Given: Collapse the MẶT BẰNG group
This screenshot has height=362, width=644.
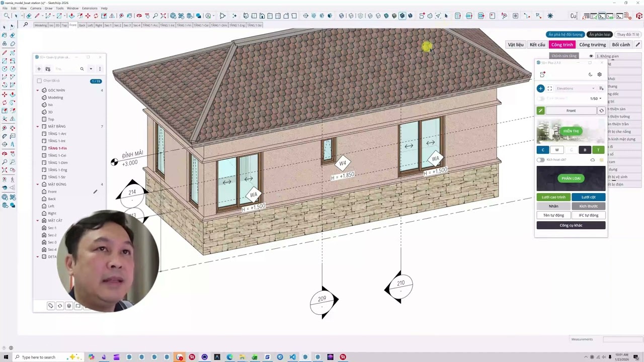Looking at the screenshot, I should pyautogui.click(x=37, y=127).
